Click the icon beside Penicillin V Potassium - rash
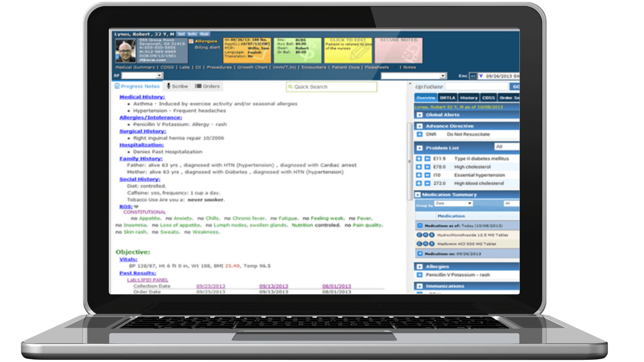 pyautogui.click(x=419, y=275)
